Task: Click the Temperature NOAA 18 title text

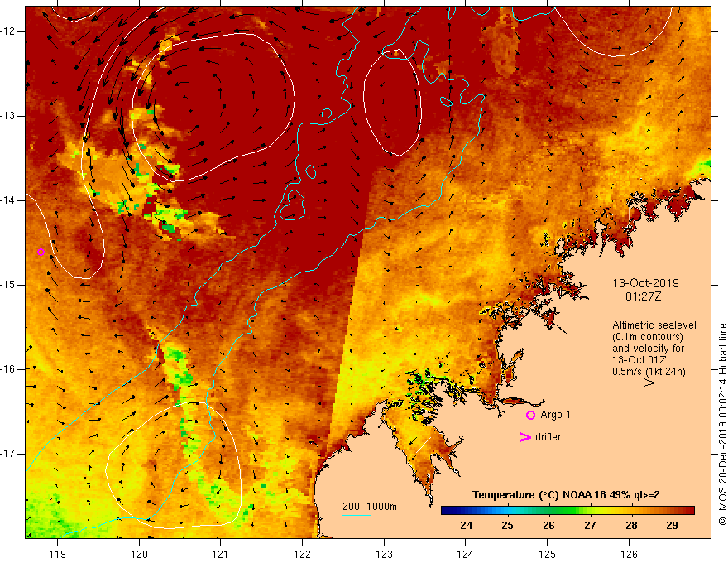Action: pos(566,495)
